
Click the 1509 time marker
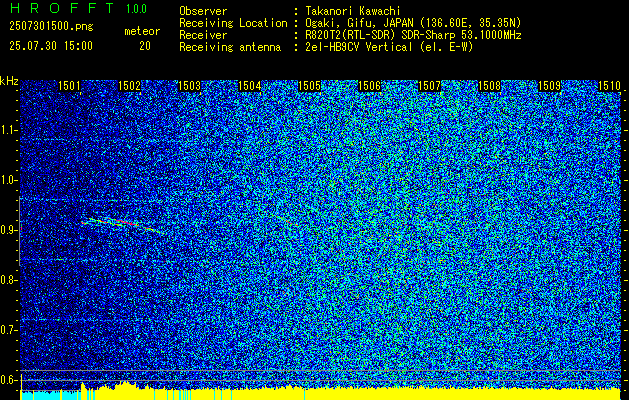click(x=550, y=86)
